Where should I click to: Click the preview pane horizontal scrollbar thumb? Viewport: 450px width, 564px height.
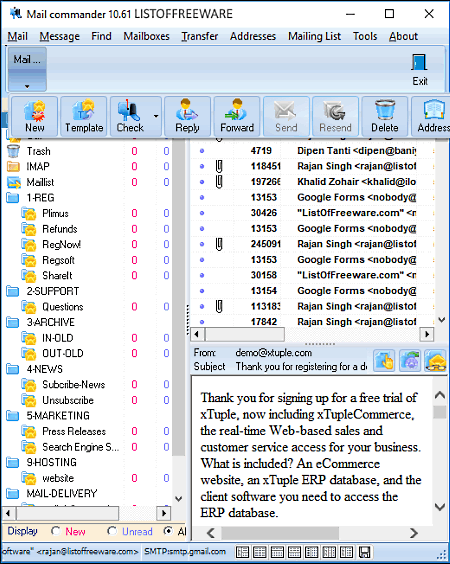[x=280, y=533]
